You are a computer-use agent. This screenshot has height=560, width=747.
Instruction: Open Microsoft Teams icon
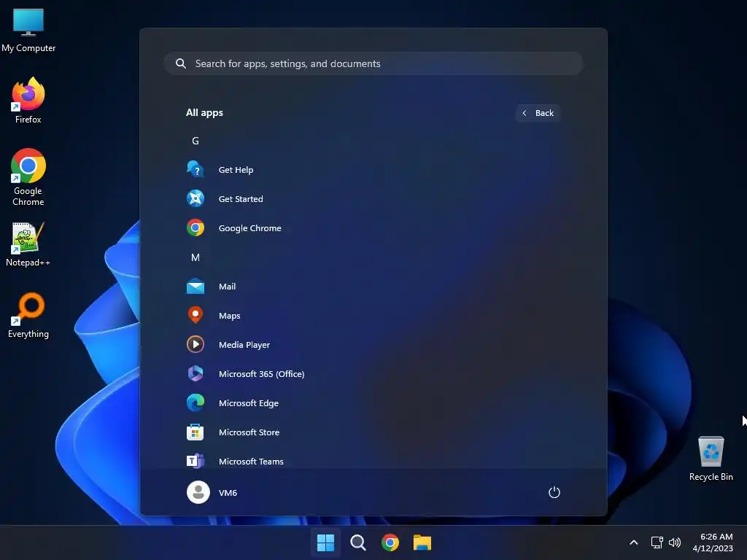pyautogui.click(x=196, y=461)
